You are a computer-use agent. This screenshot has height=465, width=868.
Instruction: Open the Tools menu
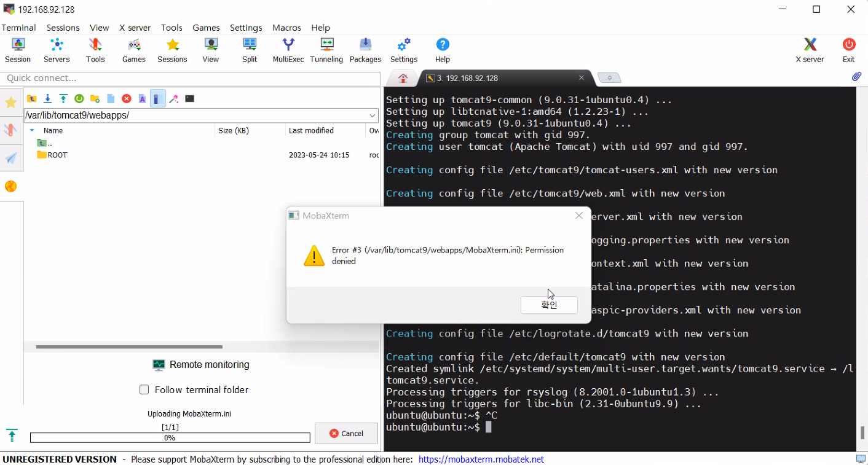172,28
